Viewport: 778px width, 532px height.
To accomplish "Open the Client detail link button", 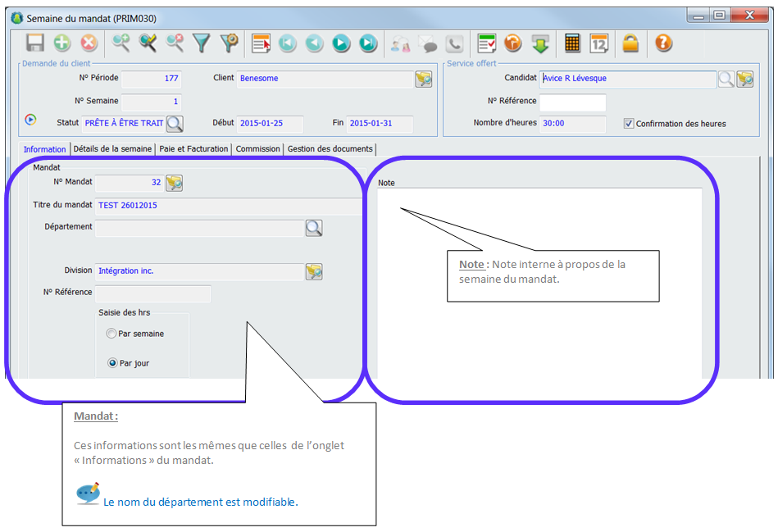I will pos(423,79).
